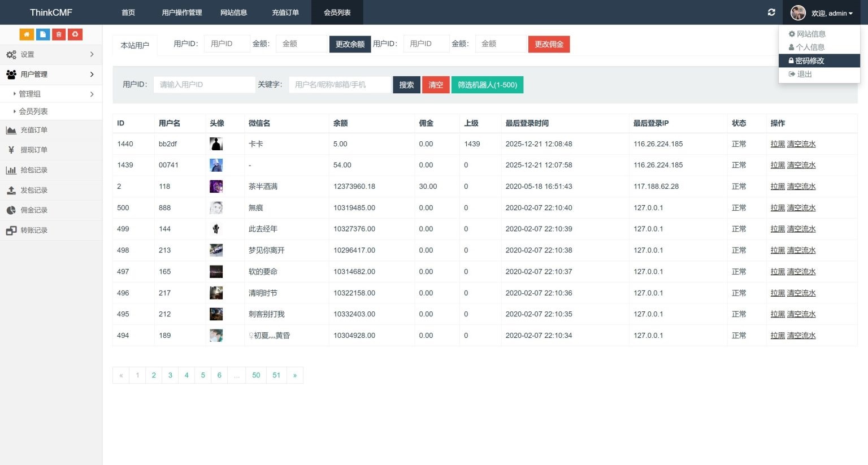Go to page 51 in pagination
The image size is (868, 465).
click(276, 375)
